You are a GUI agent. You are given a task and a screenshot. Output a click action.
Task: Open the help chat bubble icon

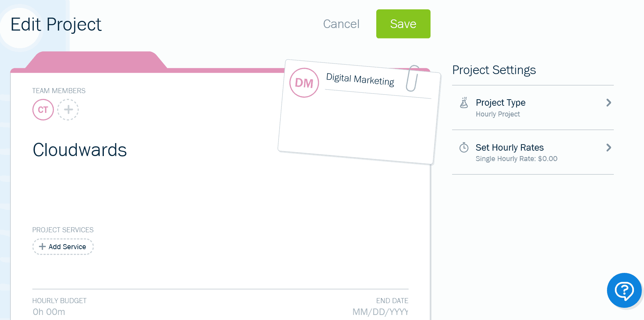click(624, 290)
